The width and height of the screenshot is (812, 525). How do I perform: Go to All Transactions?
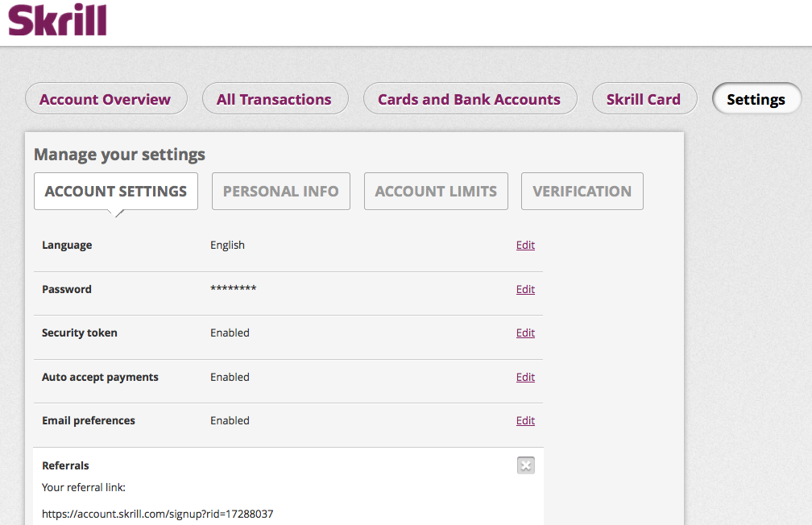click(x=275, y=99)
